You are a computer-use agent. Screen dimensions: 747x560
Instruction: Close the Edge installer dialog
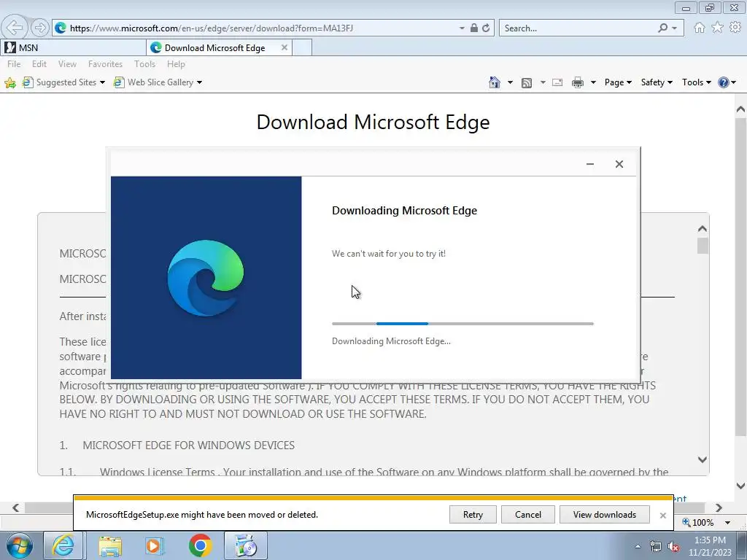click(619, 164)
